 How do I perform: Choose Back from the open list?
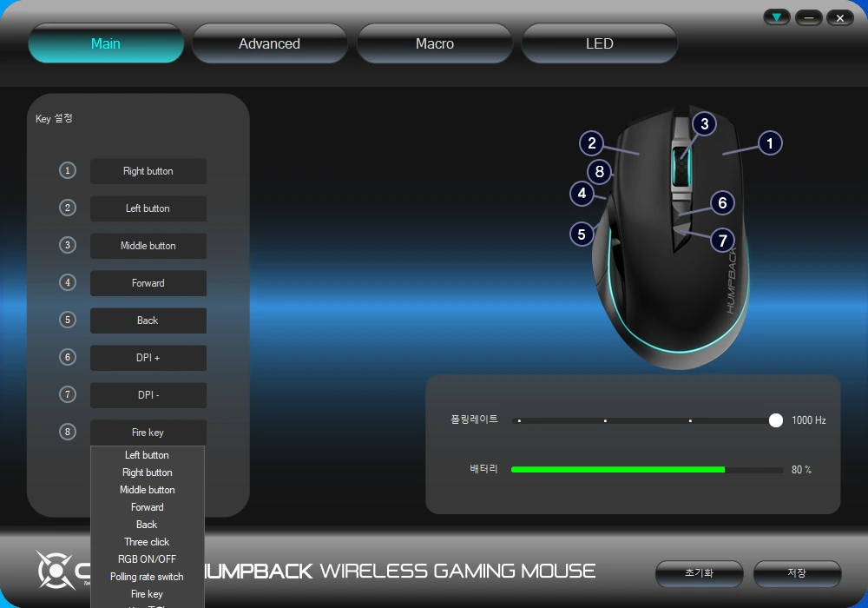coord(148,525)
